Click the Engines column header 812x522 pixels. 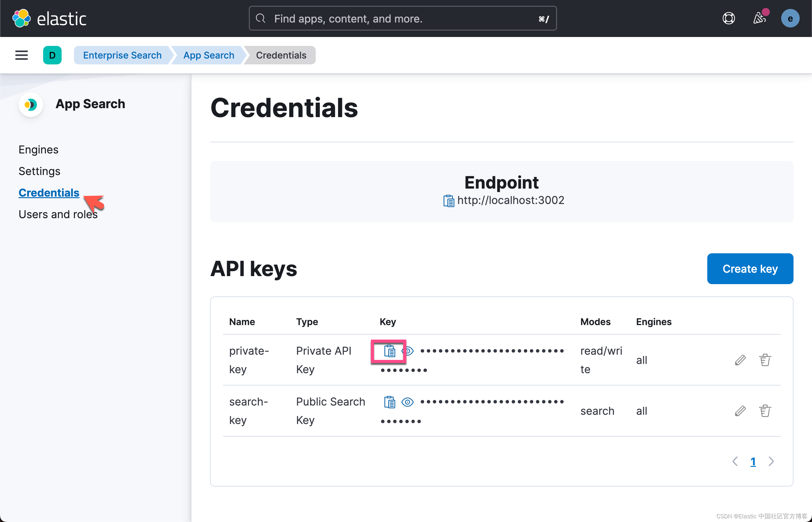(653, 322)
